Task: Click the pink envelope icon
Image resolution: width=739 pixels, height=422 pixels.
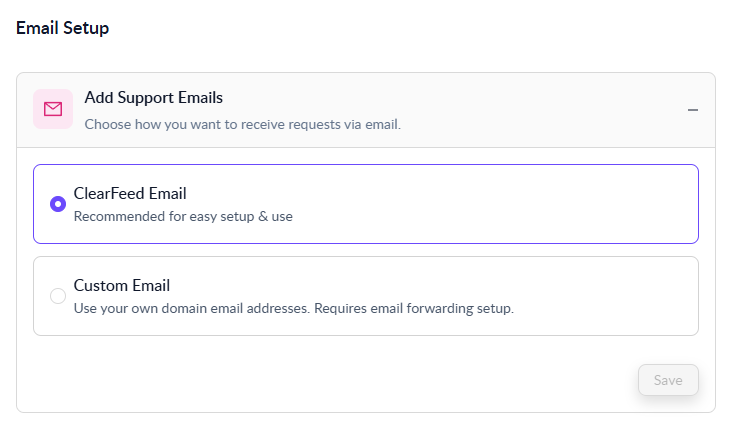Action: [x=53, y=109]
